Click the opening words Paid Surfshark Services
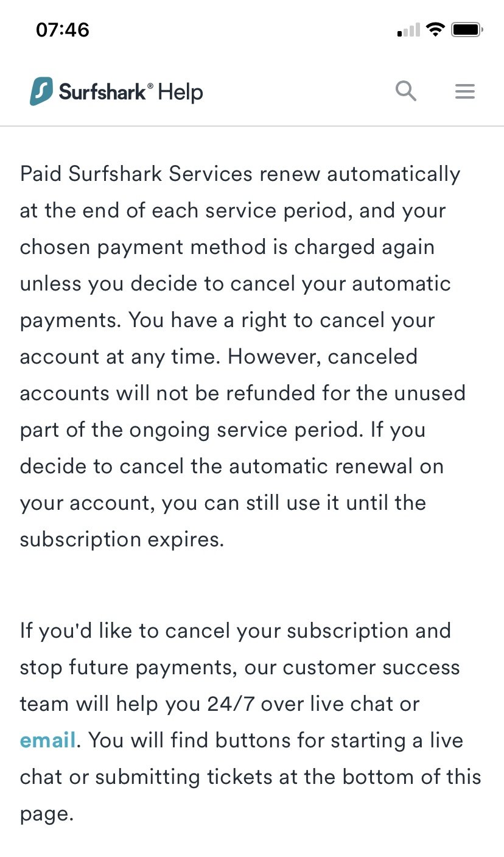Image resolution: width=504 pixels, height=857 pixels. (136, 174)
